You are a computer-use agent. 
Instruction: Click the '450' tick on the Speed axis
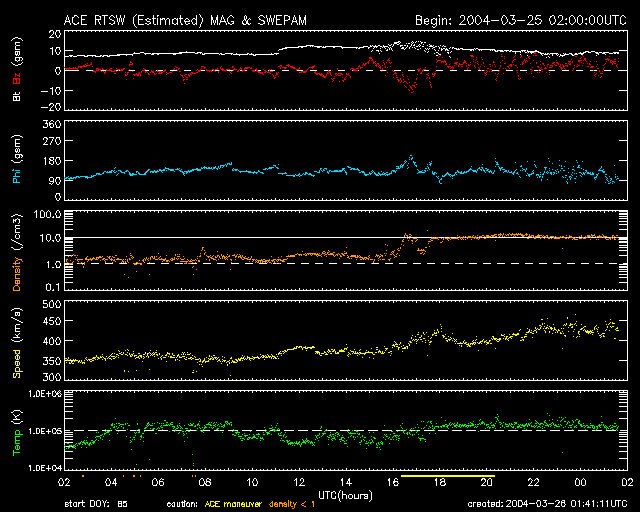pos(52,321)
